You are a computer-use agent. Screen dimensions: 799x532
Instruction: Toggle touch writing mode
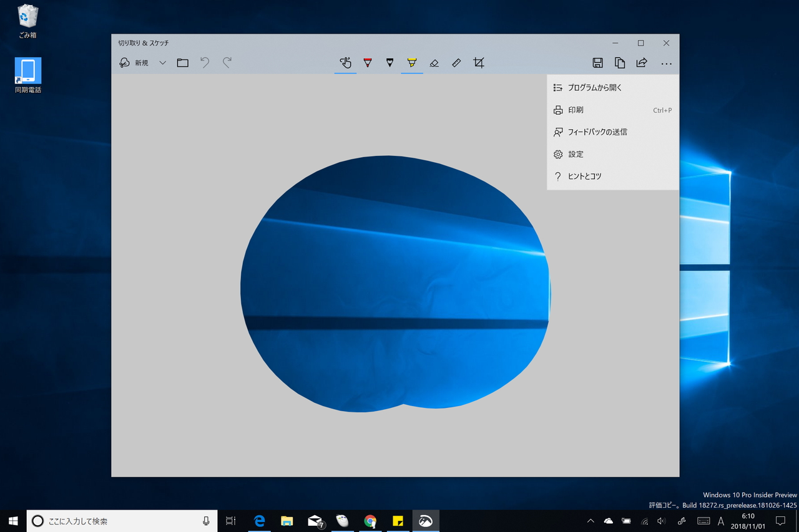(x=345, y=62)
